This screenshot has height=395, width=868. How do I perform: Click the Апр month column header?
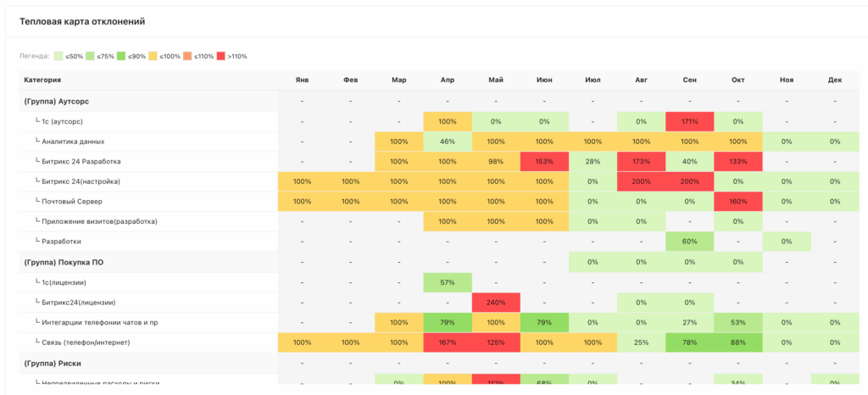448,81
